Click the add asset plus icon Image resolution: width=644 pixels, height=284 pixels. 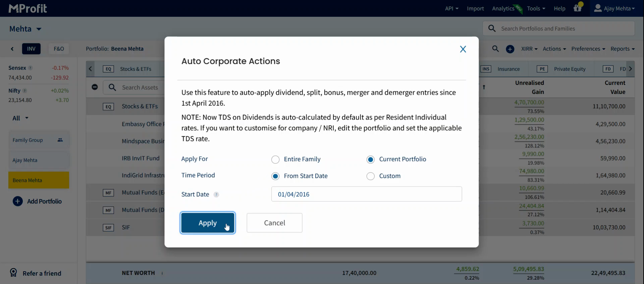[x=510, y=49]
